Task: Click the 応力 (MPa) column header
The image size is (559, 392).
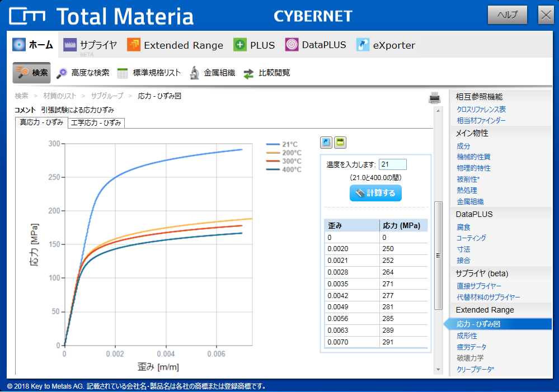Action: point(403,225)
